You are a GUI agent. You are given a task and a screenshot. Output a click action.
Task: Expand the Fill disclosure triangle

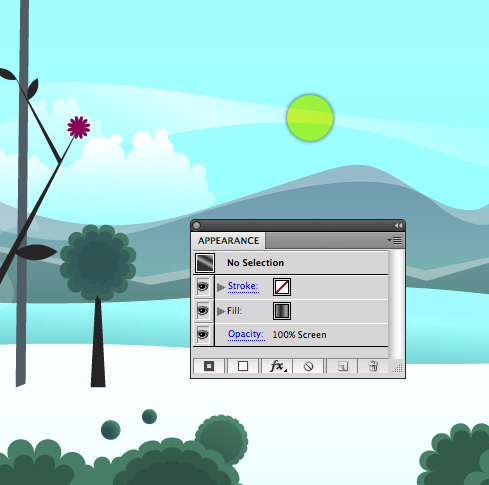coord(221,311)
